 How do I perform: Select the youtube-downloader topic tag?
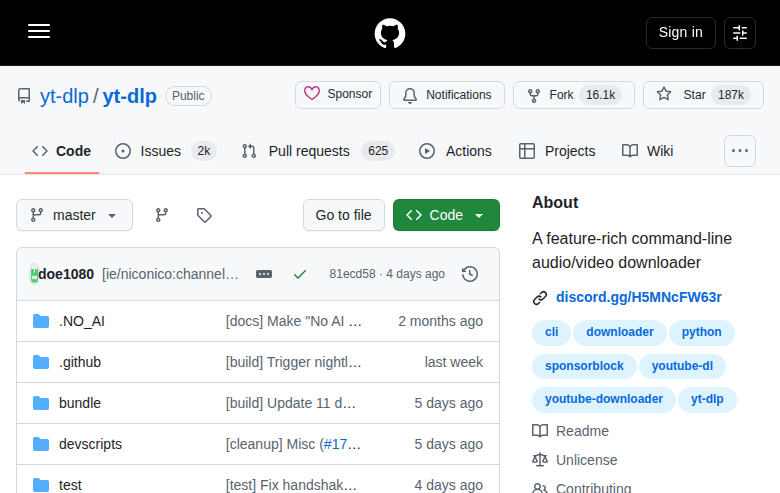(604, 399)
